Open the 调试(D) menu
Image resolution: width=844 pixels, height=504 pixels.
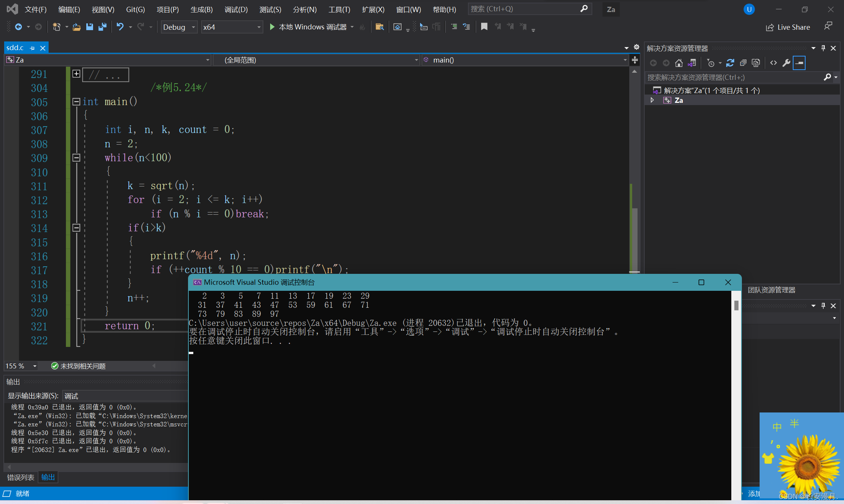[236, 9]
